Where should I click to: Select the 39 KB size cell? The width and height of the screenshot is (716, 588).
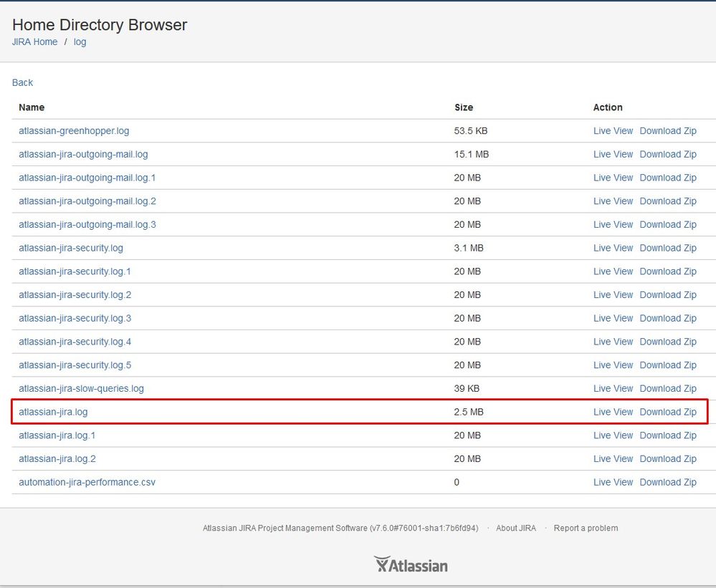tap(467, 389)
